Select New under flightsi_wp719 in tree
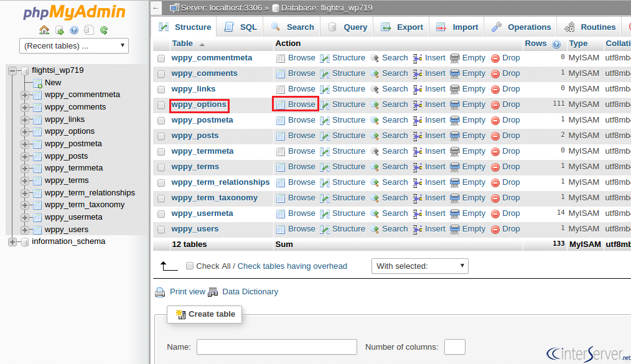The height and width of the screenshot is (364, 631). (x=53, y=83)
